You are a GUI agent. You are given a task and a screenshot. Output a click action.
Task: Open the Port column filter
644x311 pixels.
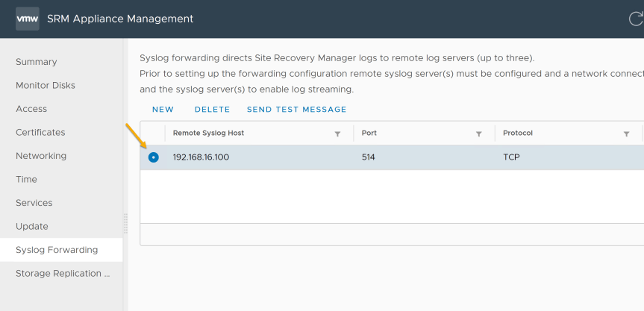tap(478, 133)
